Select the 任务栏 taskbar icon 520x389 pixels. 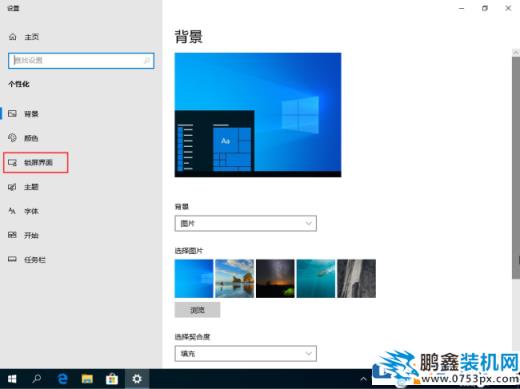(x=12, y=259)
